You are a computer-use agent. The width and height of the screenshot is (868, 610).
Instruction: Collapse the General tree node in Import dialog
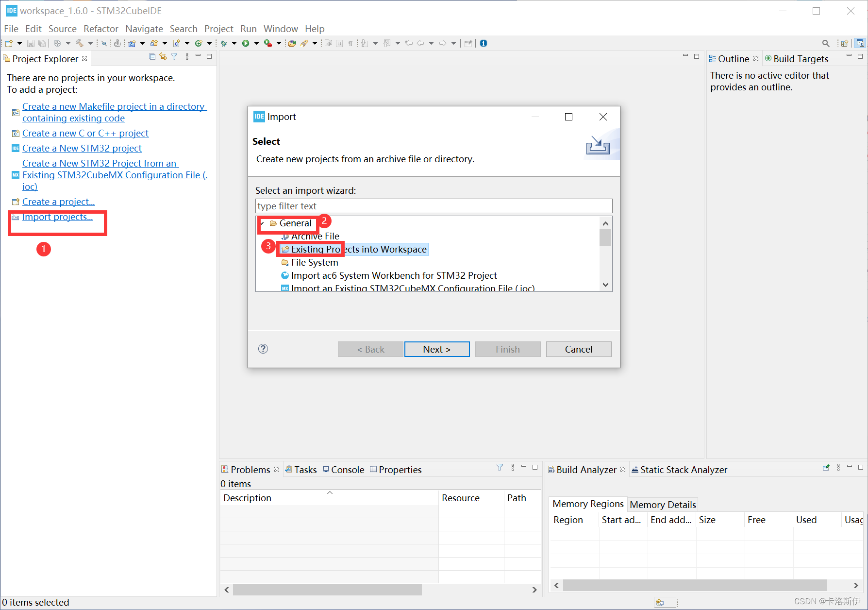[x=262, y=223]
